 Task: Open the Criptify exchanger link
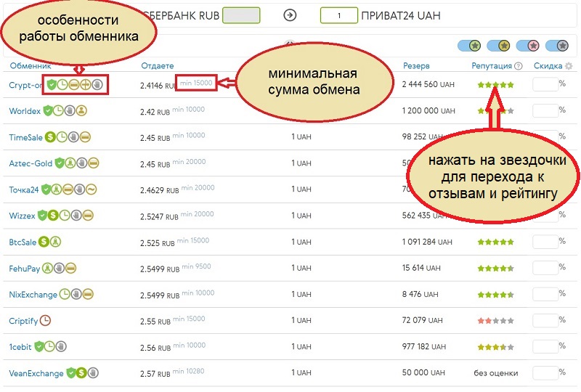pyautogui.click(x=23, y=321)
